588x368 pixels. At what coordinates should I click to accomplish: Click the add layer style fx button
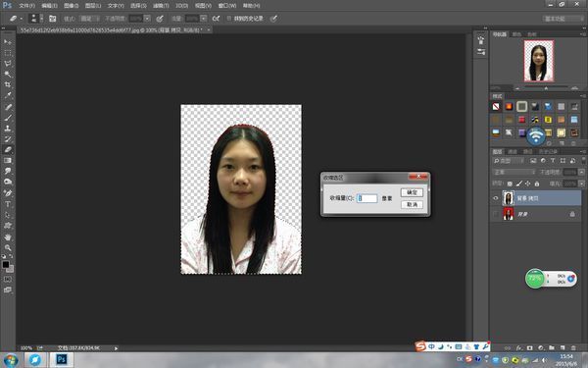(x=519, y=348)
